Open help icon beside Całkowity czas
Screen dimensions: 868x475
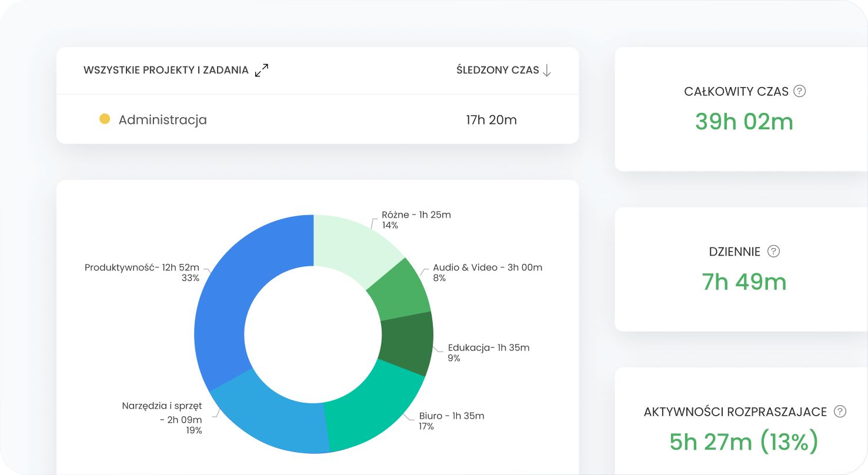click(799, 91)
